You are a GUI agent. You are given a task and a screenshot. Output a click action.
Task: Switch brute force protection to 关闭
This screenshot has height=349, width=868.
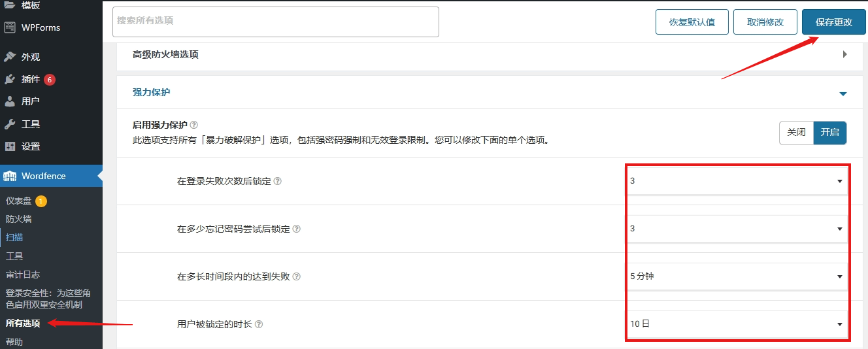tap(796, 133)
